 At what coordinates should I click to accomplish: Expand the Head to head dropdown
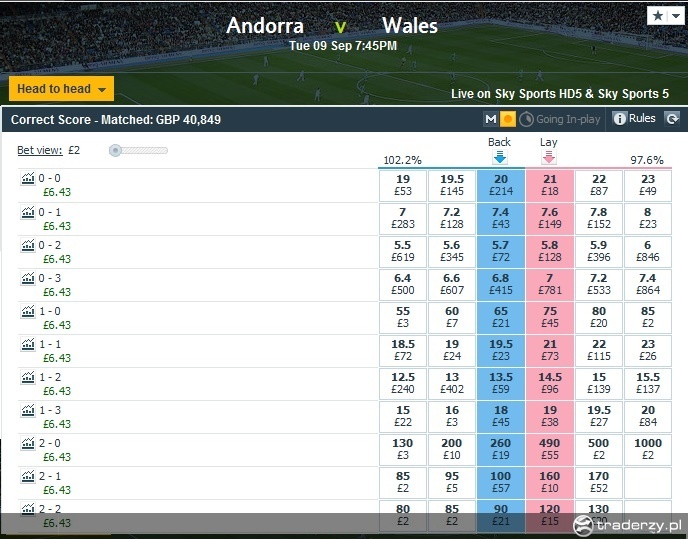[x=61, y=89]
